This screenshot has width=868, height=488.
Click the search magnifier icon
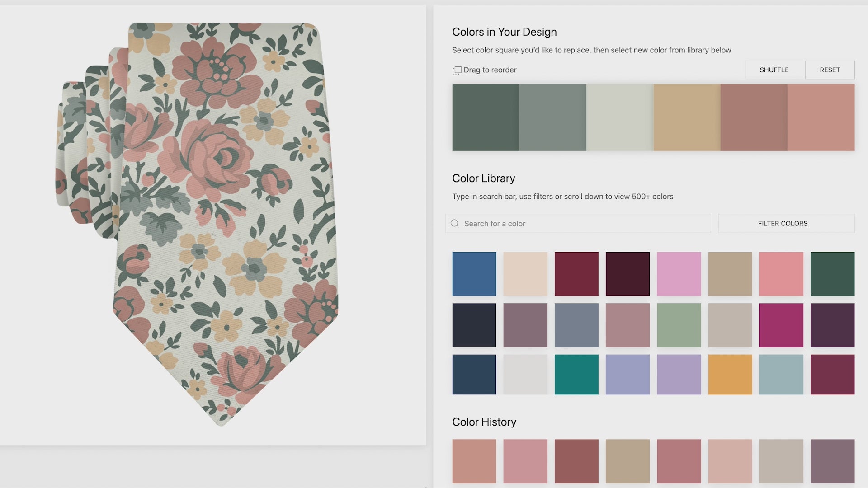[x=455, y=224]
